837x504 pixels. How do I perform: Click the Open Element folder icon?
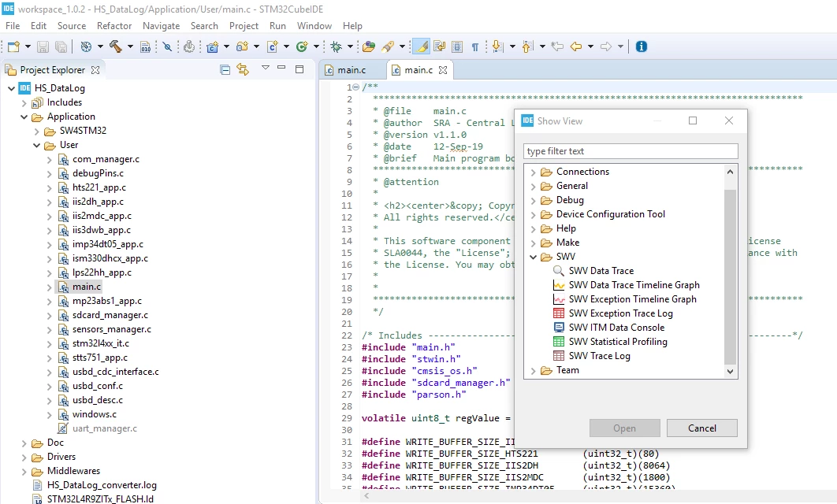(x=369, y=47)
